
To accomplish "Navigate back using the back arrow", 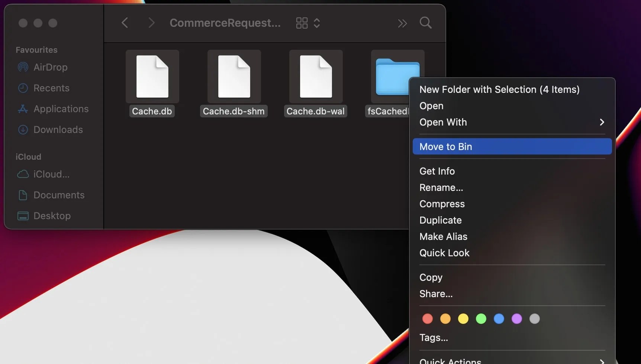I will (125, 23).
